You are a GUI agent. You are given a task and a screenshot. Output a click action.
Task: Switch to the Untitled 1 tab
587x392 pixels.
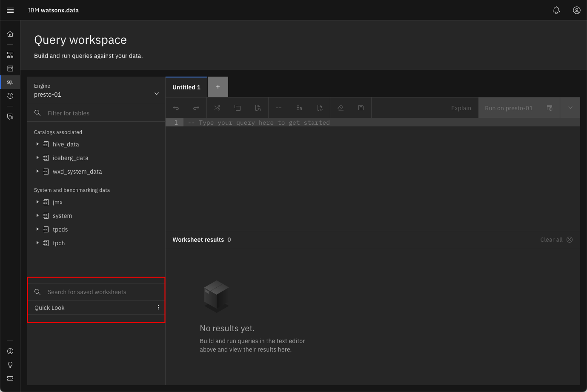[x=186, y=87]
